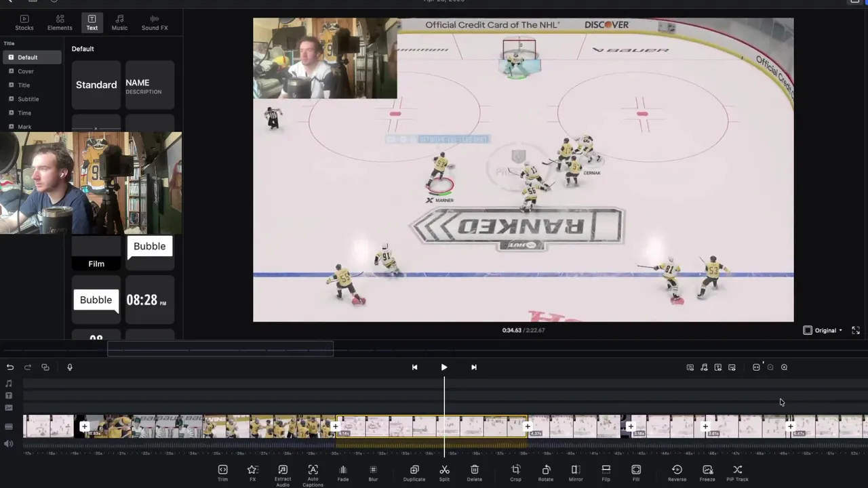The width and height of the screenshot is (868, 488).
Task: Click Auto Captions tool
Action: tap(313, 476)
